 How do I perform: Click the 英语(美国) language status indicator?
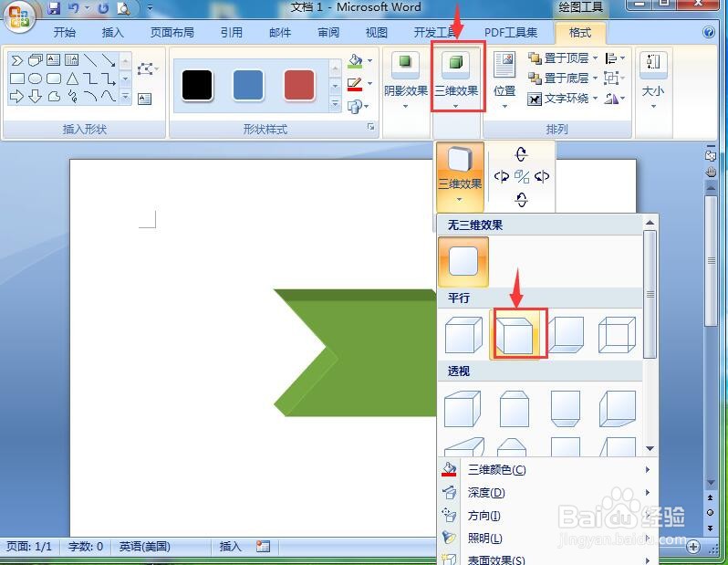pos(144,547)
